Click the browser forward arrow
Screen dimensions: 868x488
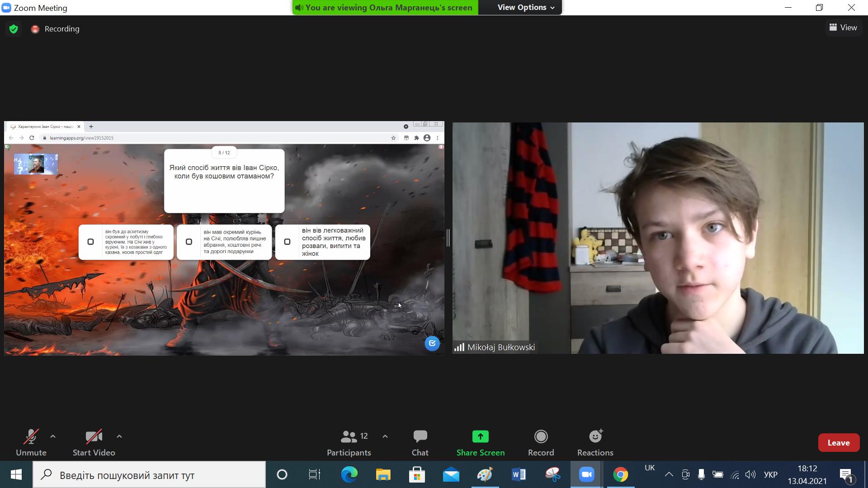(21, 138)
